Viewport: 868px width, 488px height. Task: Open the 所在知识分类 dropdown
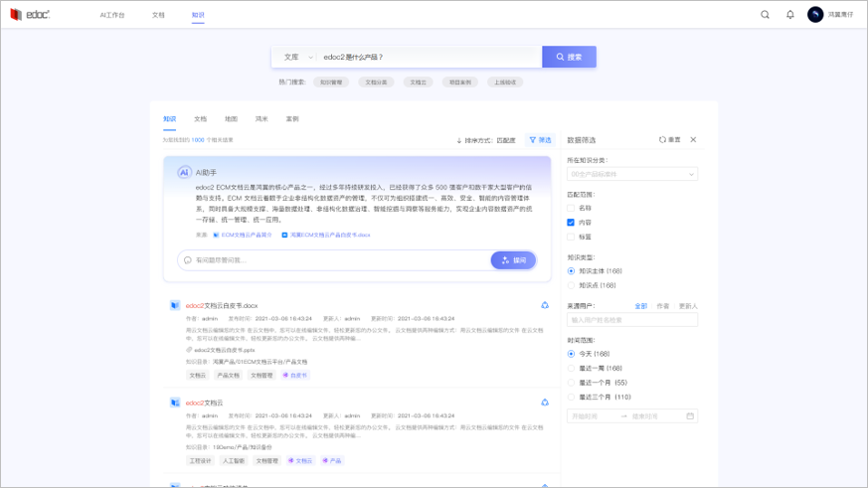click(632, 174)
